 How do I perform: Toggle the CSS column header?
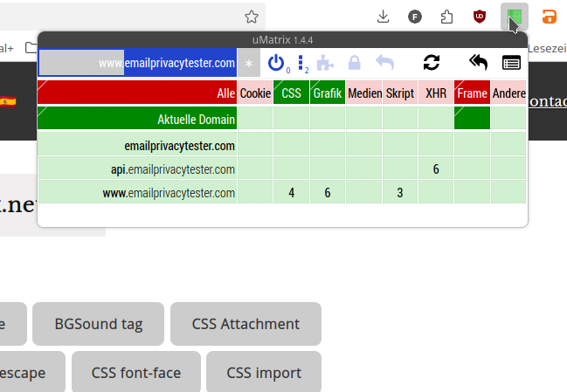click(x=292, y=93)
